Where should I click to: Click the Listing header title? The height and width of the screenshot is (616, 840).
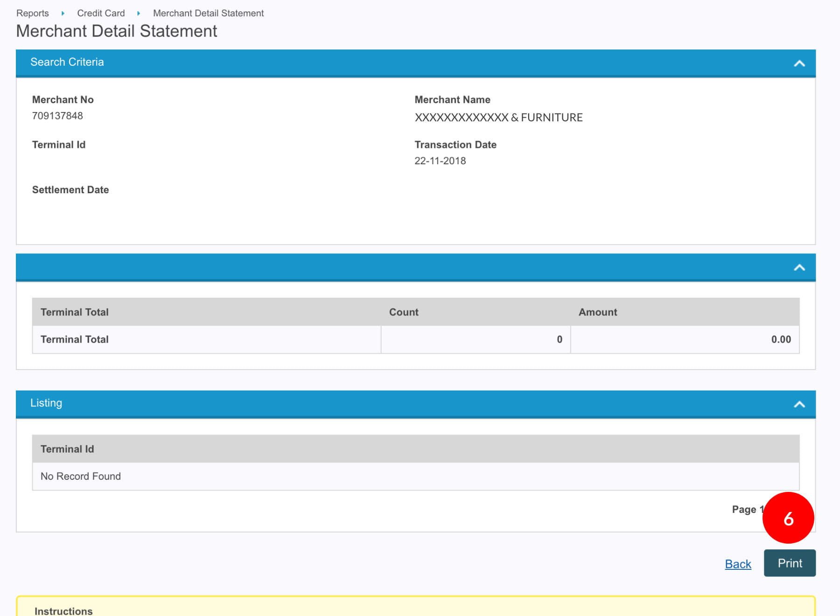(46, 403)
